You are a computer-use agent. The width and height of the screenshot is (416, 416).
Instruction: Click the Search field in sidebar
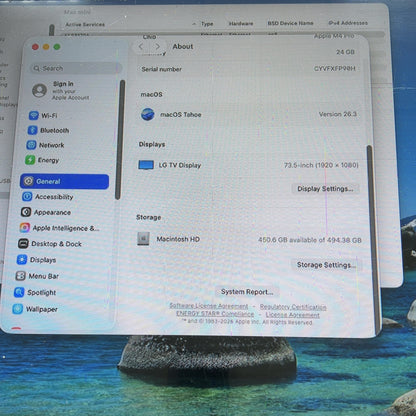point(76,68)
